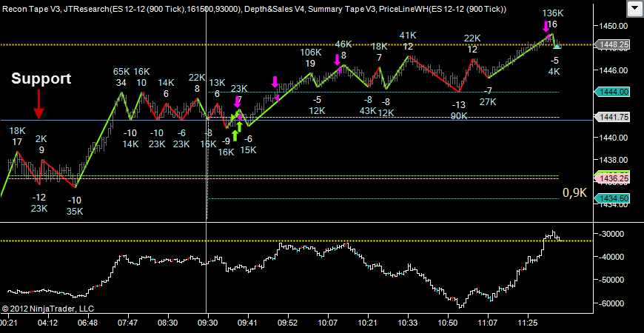Select the 1438.00 price axis label
Screen dimensions: 644x333
tap(614, 160)
